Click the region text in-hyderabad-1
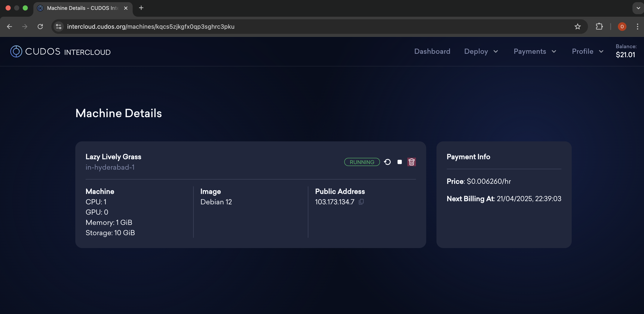 click(110, 167)
